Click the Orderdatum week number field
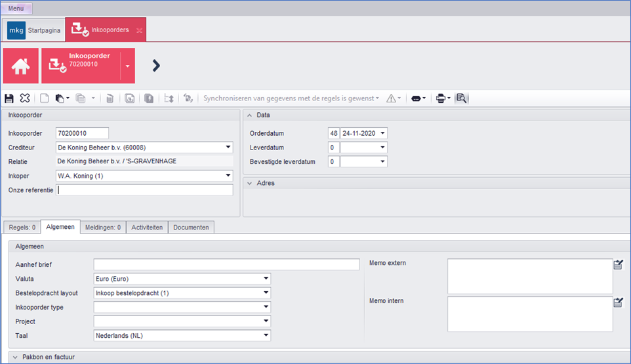 click(x=334, y=133)
